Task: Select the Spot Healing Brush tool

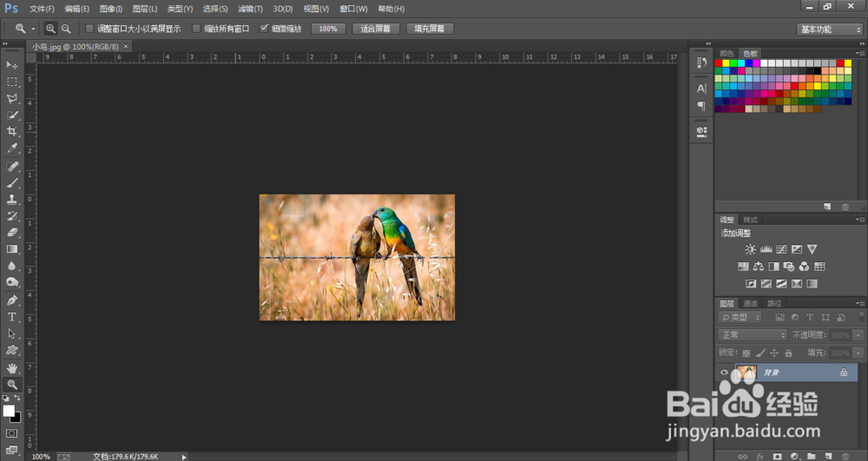Action: (11, 166)
